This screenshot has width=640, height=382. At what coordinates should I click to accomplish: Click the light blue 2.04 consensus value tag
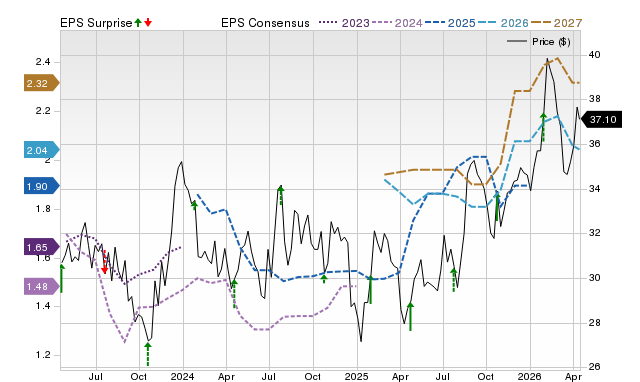42,150
